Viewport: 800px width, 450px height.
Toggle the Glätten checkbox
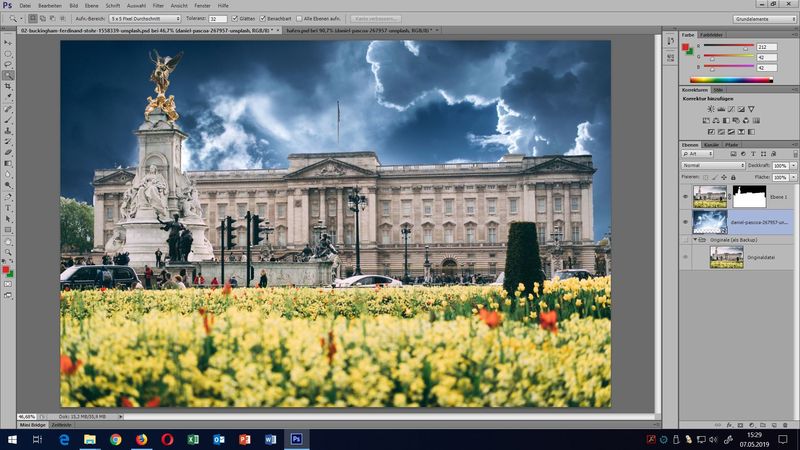tap(235, 18)
